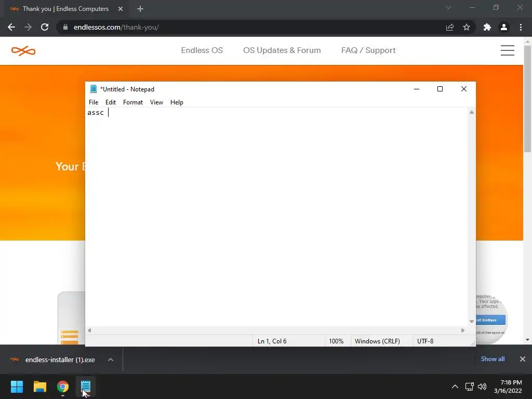
Task: Open the Notepad View menu
Action: coord(156,102)
